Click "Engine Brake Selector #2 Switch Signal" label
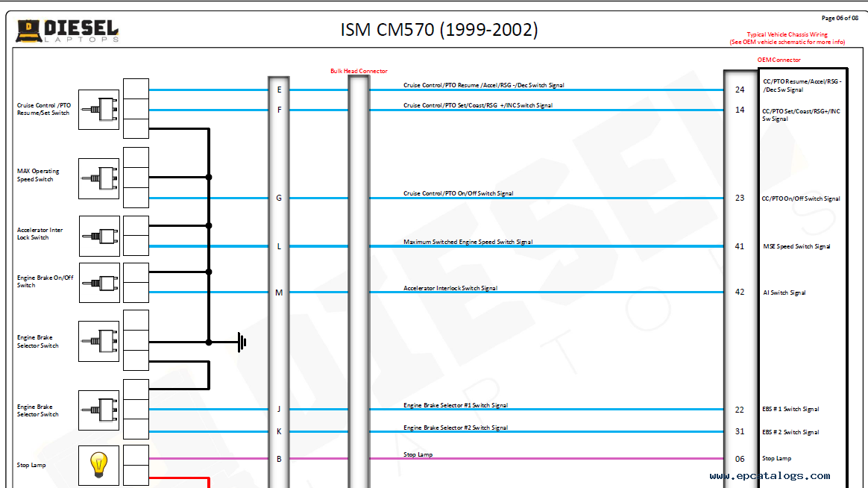 pos(456,428)
